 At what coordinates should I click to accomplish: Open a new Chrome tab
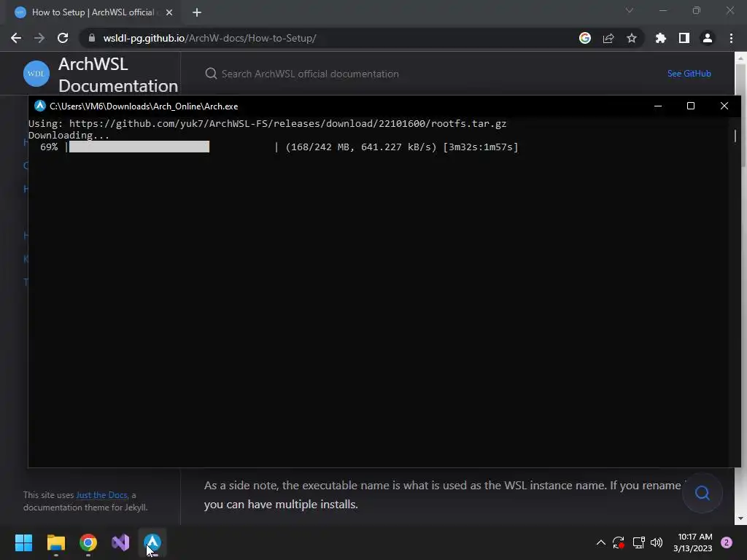coord(197,12)
